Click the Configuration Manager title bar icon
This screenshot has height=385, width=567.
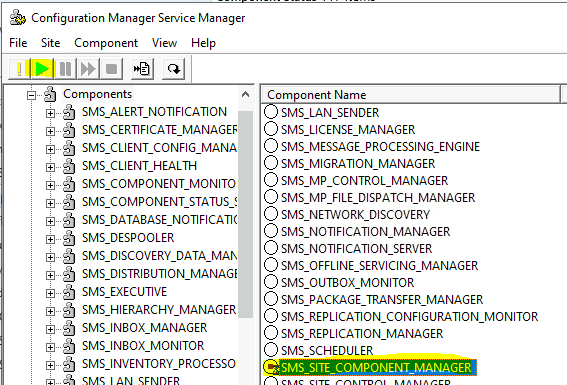tap(17, 18)
